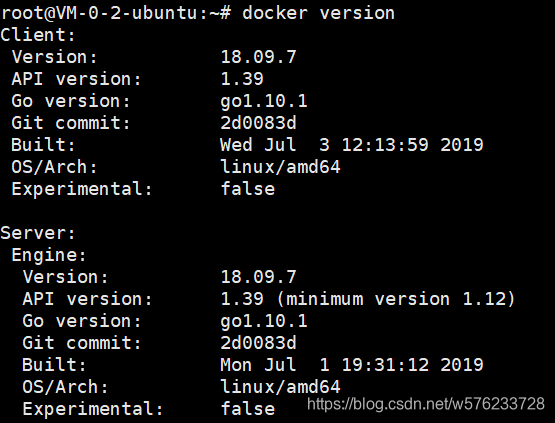Click the client Git commit 2d0083d

click(258, 123)
